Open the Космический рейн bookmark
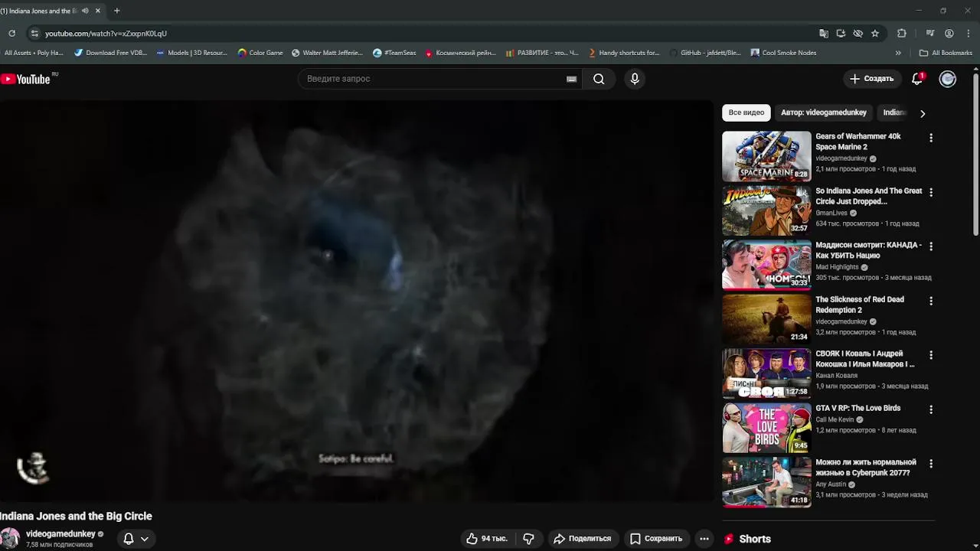 coord(460,53)
